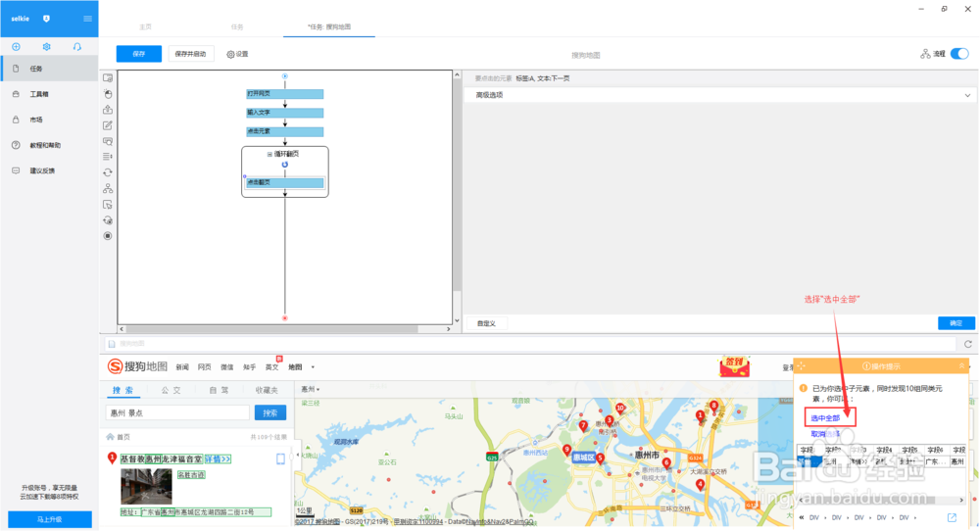Viewport: 980px width, 531px height.
Task: Click the move handle icon on the operation tip panel
Action: pos(802,366)
